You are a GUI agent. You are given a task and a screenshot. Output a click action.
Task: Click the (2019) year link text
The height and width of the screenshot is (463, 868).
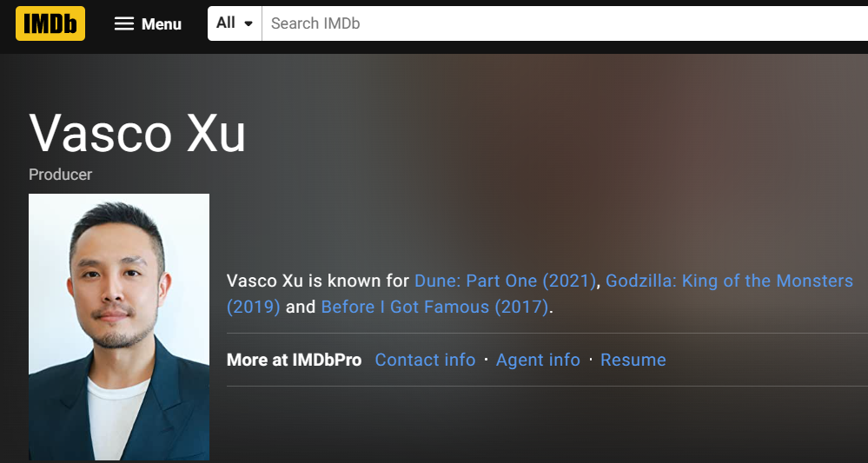pos(253,307)
